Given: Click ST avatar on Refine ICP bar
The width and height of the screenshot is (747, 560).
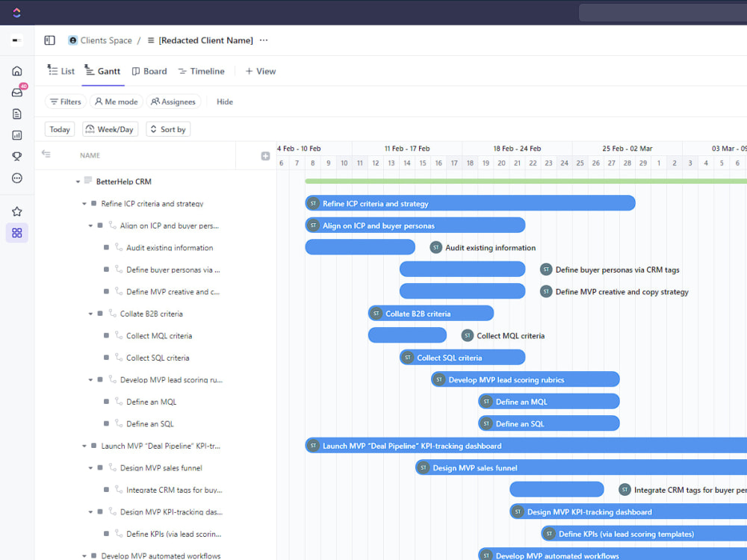Looking at the screenshot, I should (x=313, y=203).
